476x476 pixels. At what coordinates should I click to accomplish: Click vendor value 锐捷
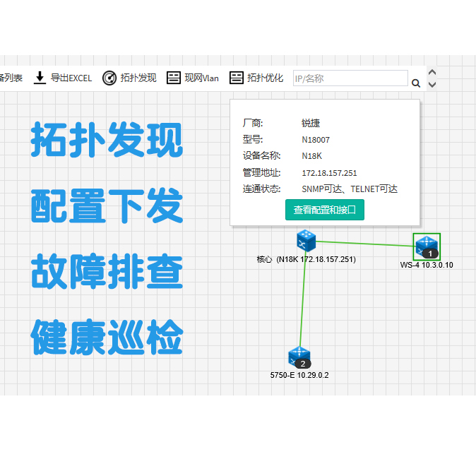tap(311, 124)
